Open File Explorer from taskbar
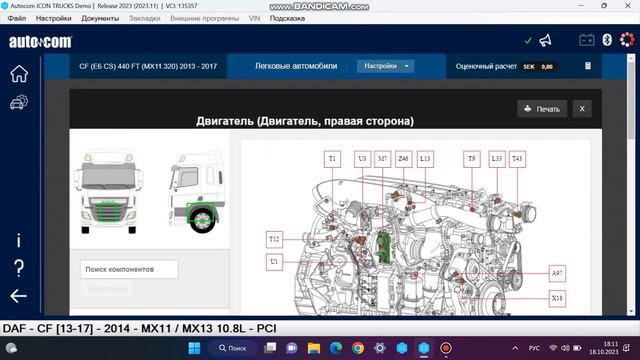This screenshot has height=360, width=640. 314,348
